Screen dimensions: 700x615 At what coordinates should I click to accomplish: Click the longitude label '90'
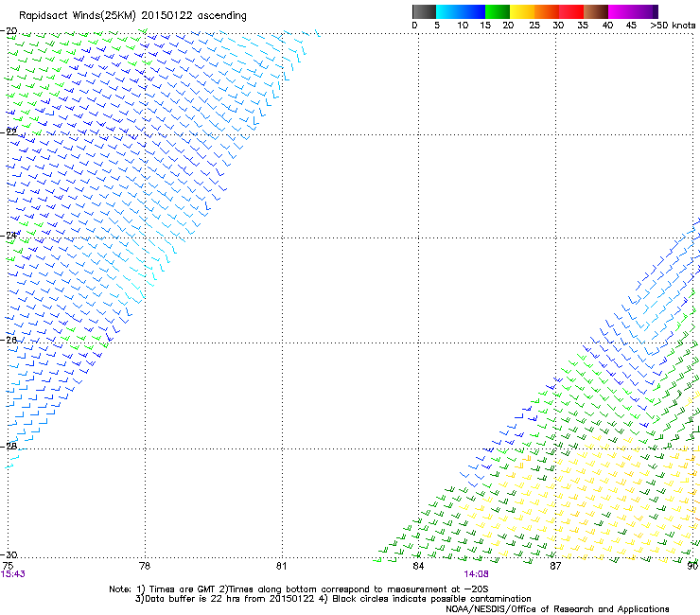pyautogui.click(x=692, y=566)
